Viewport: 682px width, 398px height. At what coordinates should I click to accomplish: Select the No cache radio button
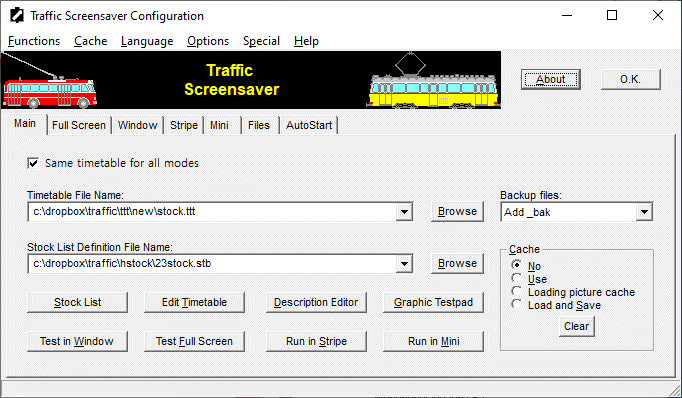pyautogui.click(x=516, y=265)
